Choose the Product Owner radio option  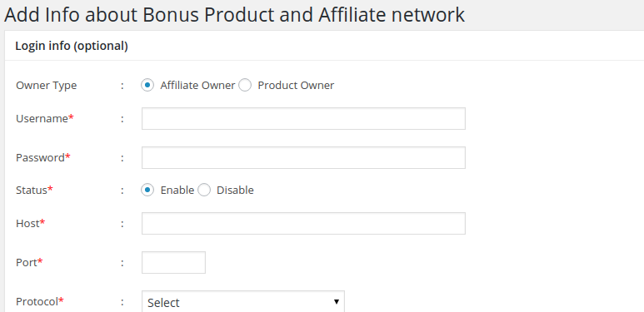coord(245,85)
